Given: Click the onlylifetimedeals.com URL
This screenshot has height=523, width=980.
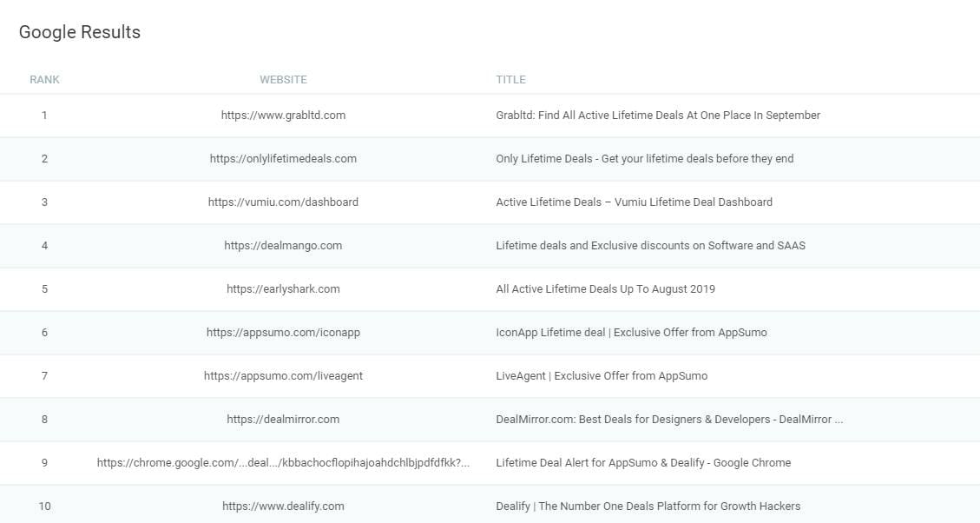Looking at the screenshot, I should (x=283, y=158).
